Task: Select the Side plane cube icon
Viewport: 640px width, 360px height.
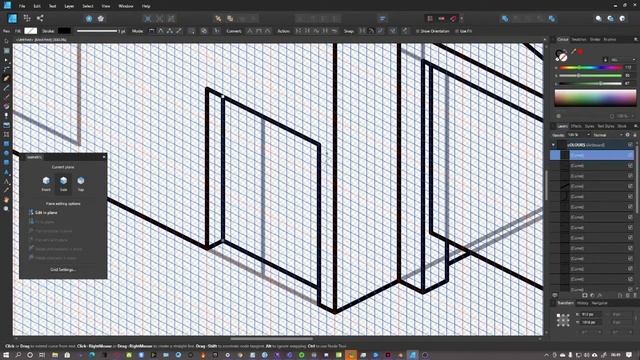Action: [63, 181]
